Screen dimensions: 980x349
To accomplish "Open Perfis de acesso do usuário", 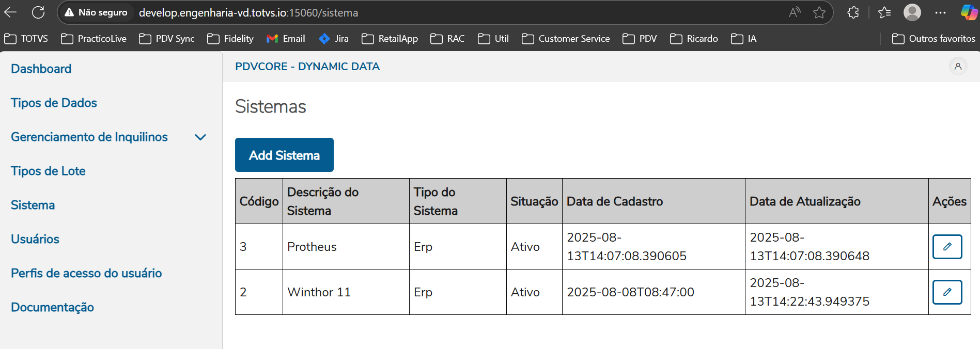I will click(x=86, y=273).
